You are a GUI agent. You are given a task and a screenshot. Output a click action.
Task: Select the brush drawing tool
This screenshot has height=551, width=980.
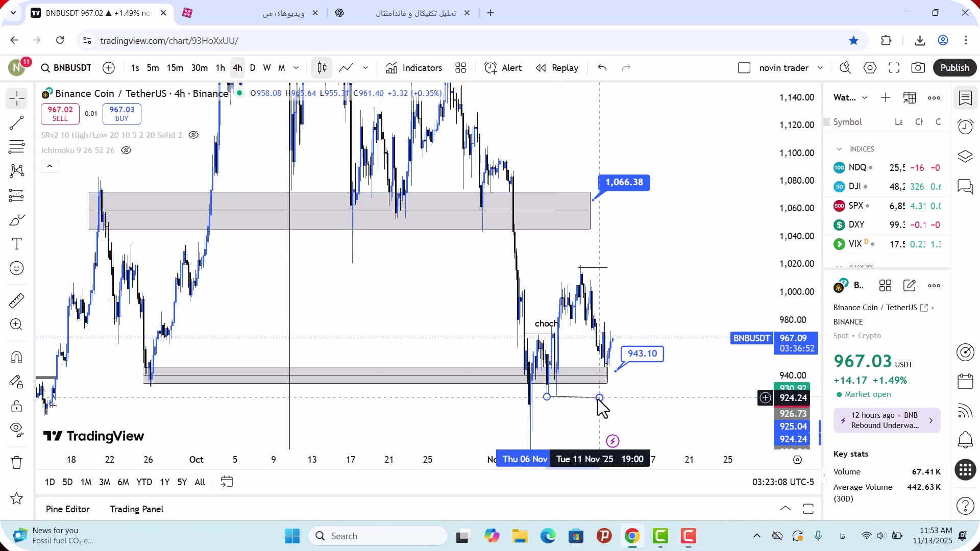[x=16, y=220]
